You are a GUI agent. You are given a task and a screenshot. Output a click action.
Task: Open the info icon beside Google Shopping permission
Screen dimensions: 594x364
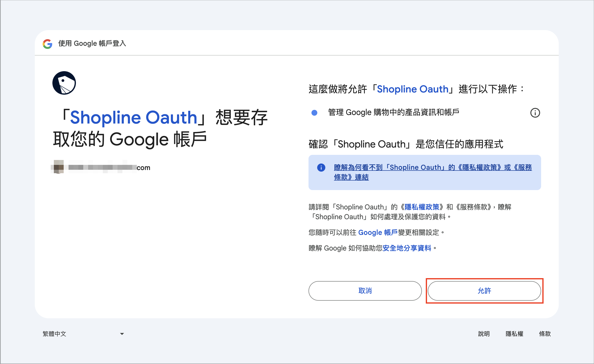click(535, 113)
